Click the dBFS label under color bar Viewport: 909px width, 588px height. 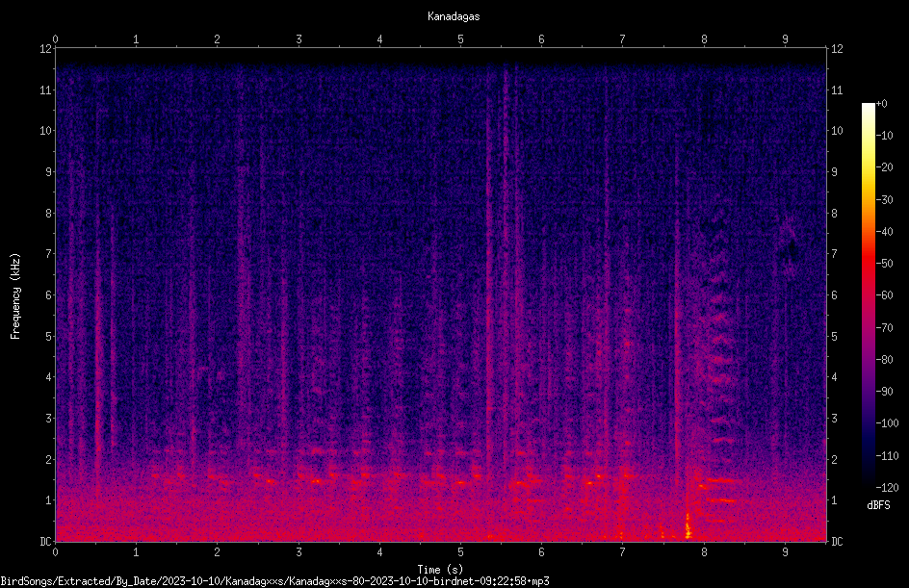[x=878, y=505]
